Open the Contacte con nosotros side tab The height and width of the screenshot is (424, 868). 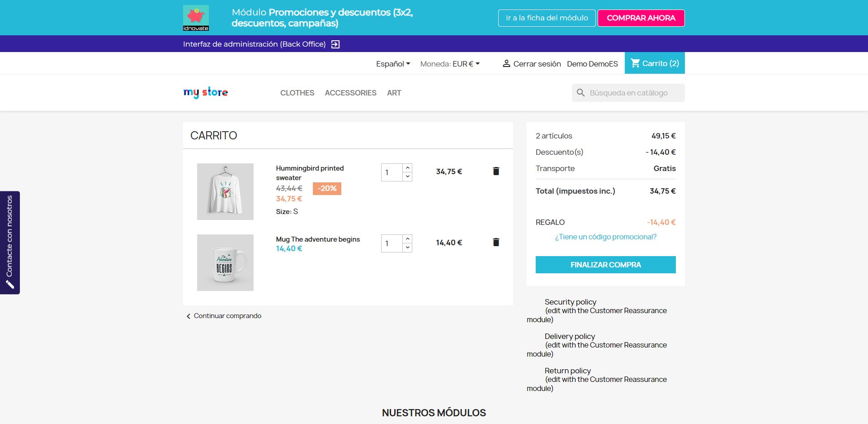tap(10, 243)
